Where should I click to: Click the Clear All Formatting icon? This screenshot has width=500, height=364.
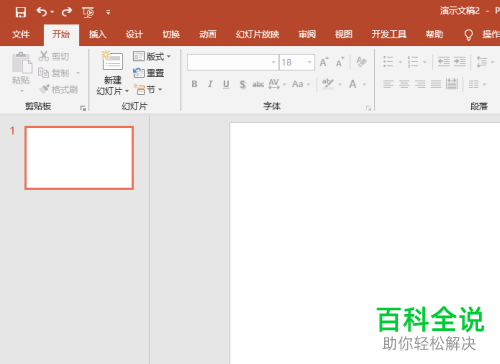tap(361, 62)
